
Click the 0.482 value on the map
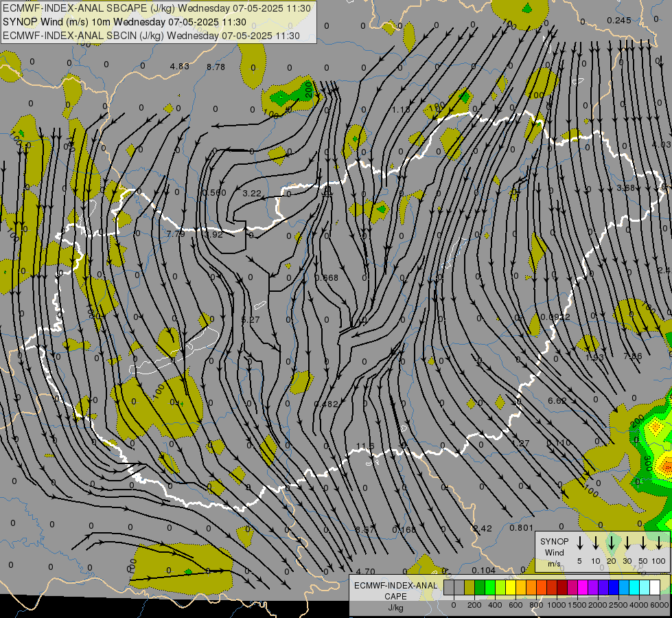(x=326, y=404)
